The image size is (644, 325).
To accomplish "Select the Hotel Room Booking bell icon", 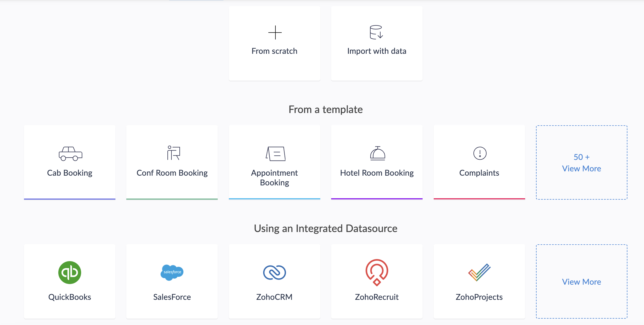I will [378, 153].
